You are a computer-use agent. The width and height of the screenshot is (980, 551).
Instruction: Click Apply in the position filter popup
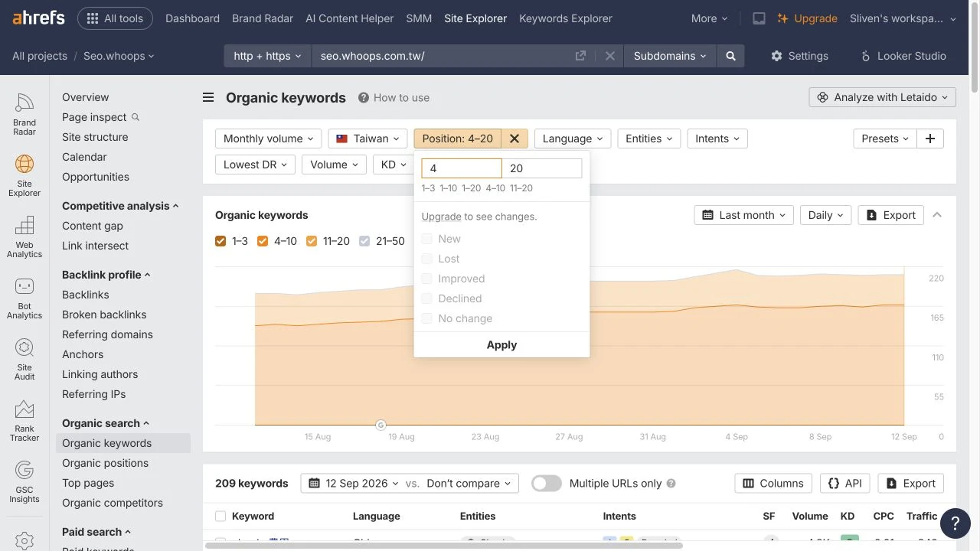coord(501,345)
